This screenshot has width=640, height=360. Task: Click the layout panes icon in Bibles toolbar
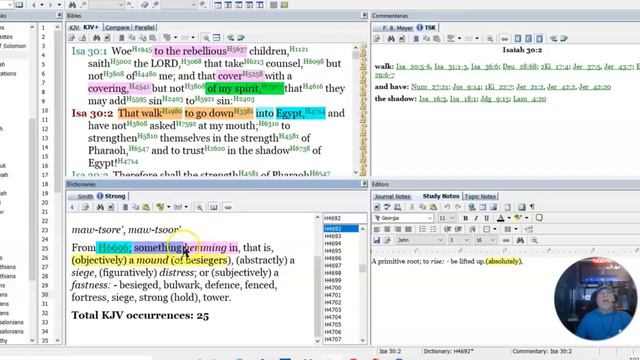point(217,38)
